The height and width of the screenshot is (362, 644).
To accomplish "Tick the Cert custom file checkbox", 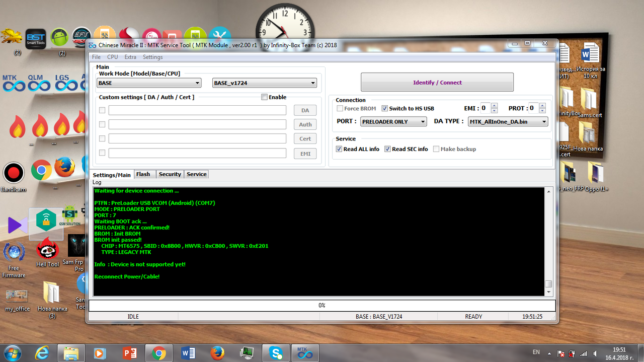I will 102,138.
